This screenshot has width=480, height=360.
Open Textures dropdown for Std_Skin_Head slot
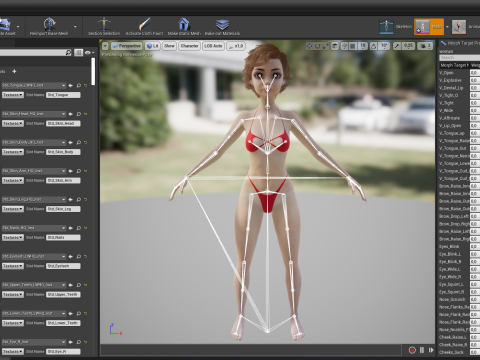13,123
